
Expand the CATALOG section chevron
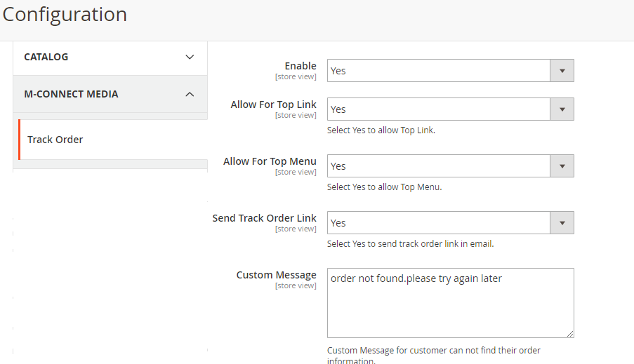tap(190, 57)
